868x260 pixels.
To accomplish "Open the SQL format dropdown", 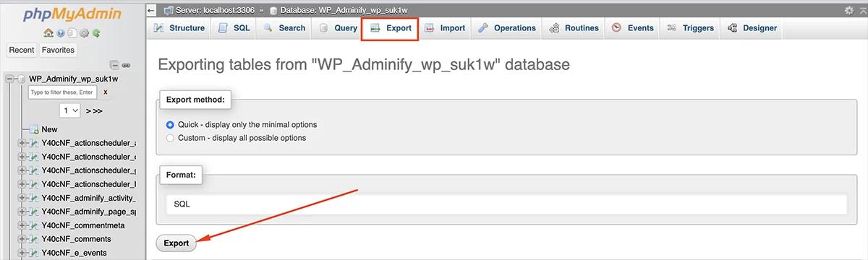I will click(506, 204).
